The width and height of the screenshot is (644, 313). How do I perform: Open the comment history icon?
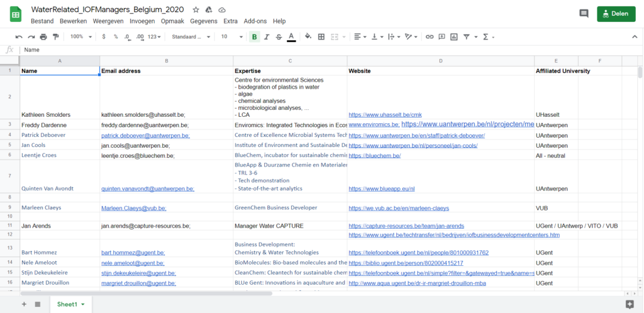click(584, 14)
